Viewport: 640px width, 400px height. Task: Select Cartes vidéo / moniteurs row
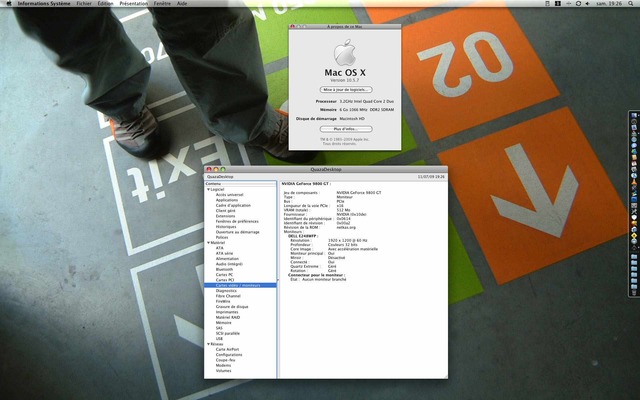click(x=240, y=285)
